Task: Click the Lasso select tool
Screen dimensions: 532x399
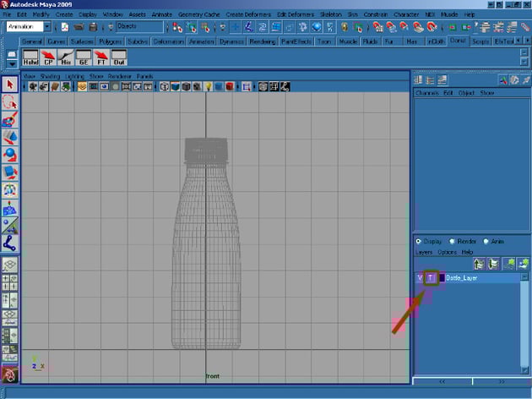Action: (x=10, y=102)
